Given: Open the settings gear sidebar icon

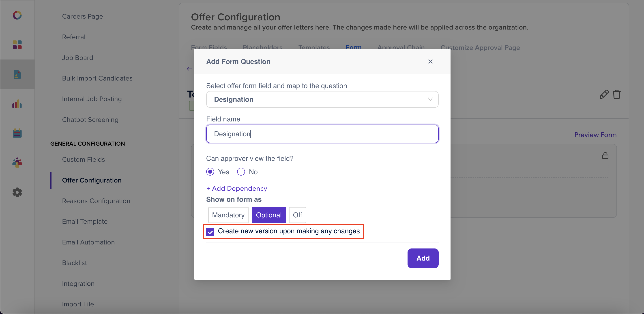Looking at the screenshot, I should coord(17,192).
